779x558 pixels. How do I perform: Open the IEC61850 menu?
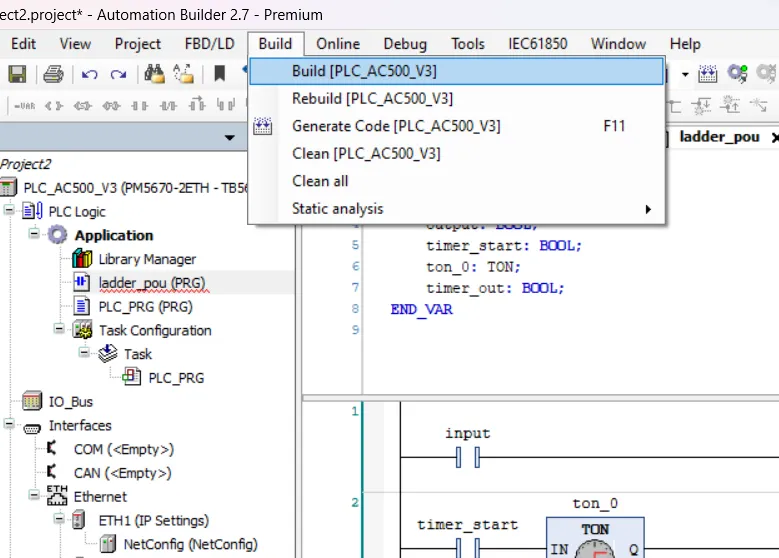(x=538, y=44)
